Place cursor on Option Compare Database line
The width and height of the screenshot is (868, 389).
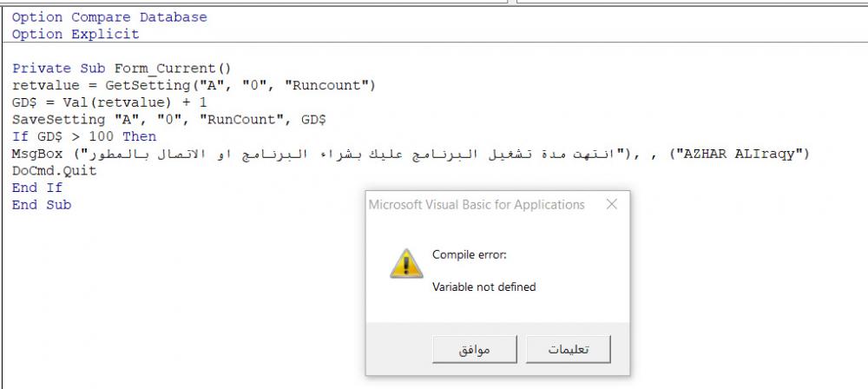109,17
